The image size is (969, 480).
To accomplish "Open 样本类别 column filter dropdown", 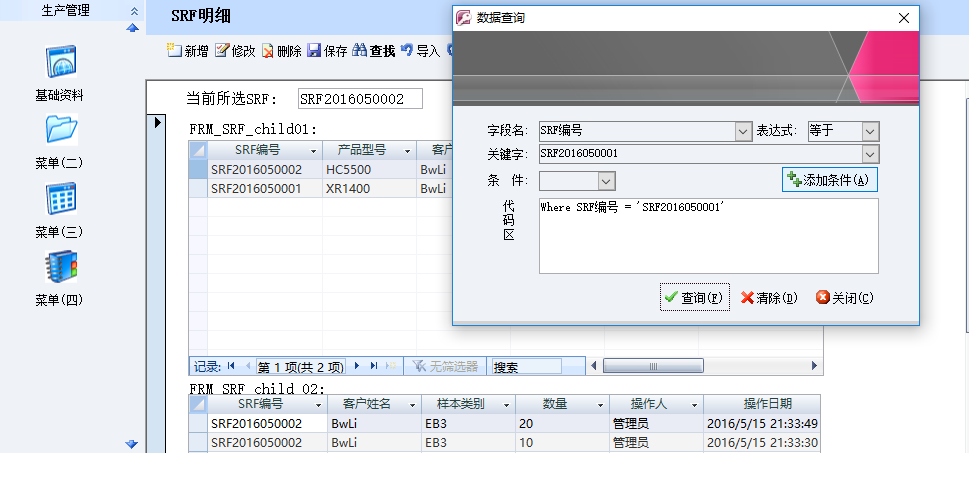I will 506,405.
